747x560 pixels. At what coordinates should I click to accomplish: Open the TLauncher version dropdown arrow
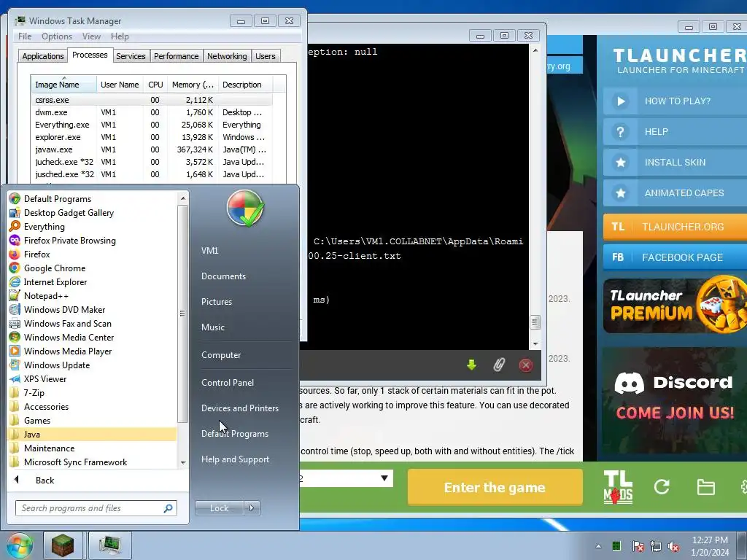[384, 478]
